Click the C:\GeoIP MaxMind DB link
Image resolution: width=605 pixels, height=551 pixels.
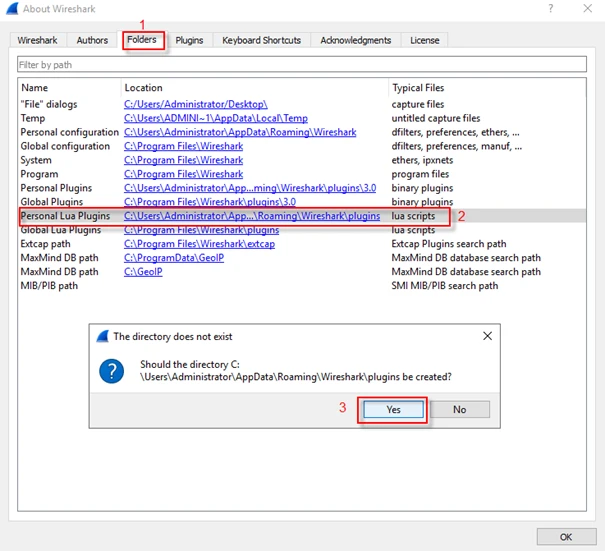click(143, 272)
